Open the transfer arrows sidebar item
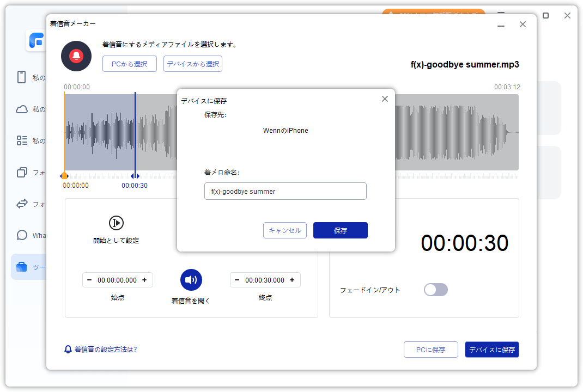 (22, 204)
